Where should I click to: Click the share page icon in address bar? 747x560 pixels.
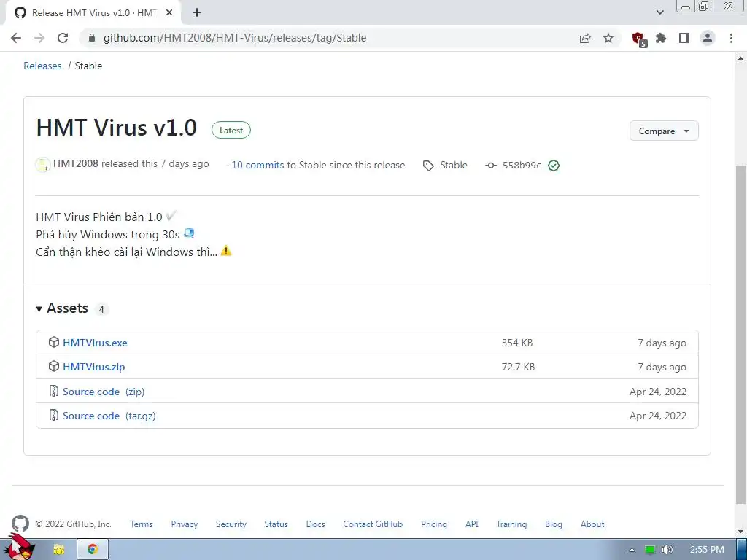coord(585,38)
